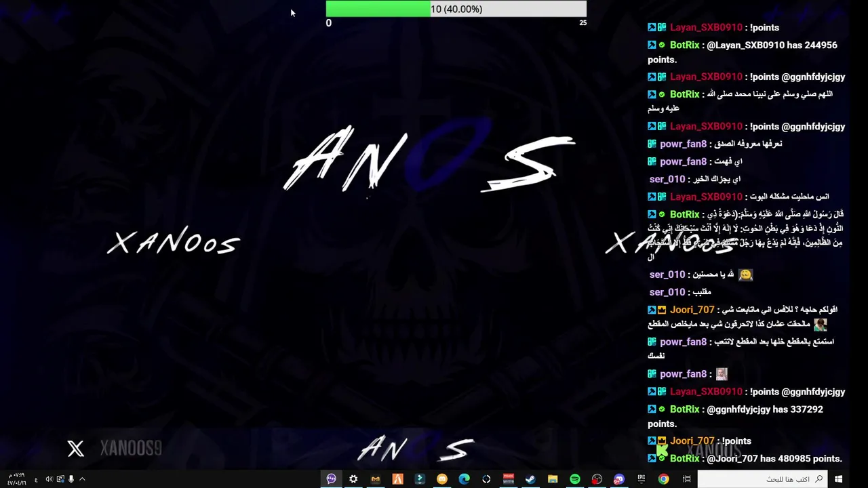Launch Google Chrome from taskbar
The height and width of the screenshot is (488, 868).
[663, 479]
